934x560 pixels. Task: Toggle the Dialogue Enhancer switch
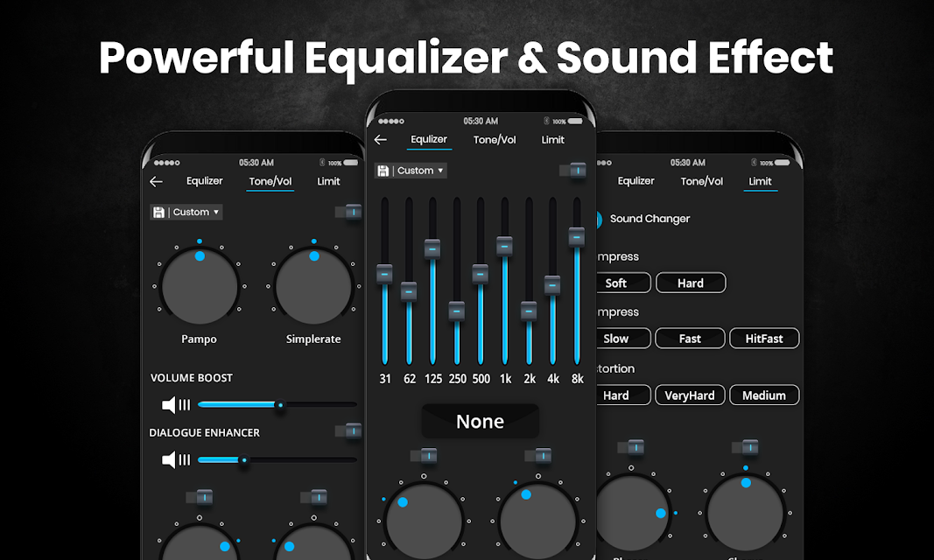(x=348, y=430)
